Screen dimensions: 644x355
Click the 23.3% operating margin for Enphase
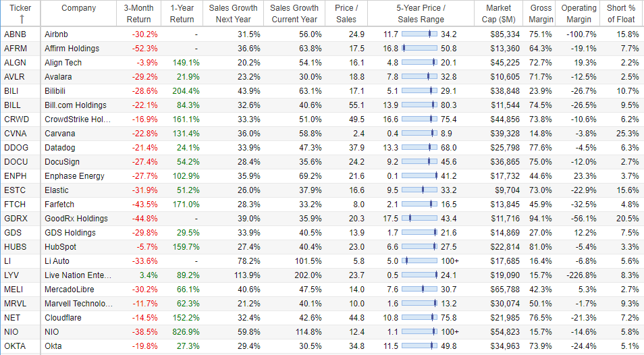click(585, 176)
